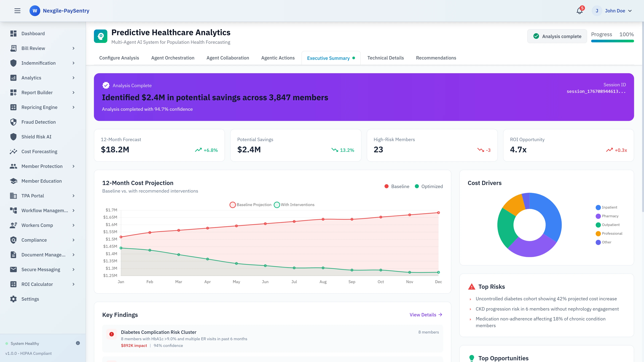Switch to the Technical Details tab
The height and width of the screenshot is (362, 644).
tap(386, 58)
